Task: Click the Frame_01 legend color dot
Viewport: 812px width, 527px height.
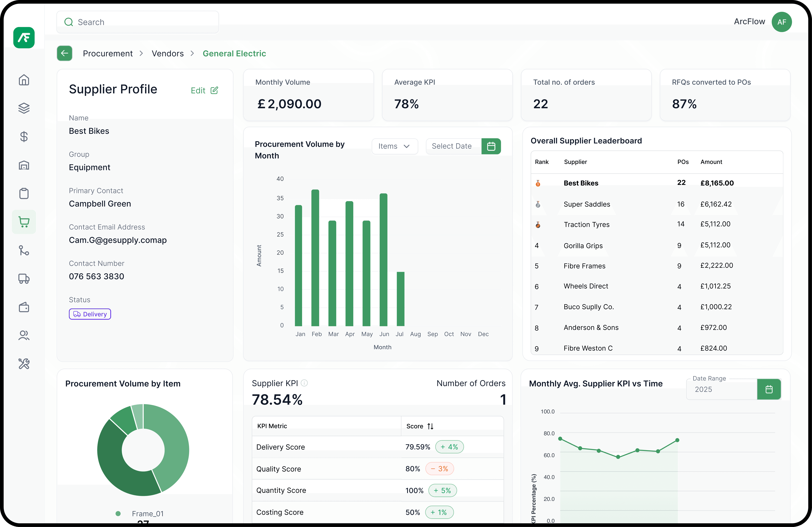Action: coord(118,514)
